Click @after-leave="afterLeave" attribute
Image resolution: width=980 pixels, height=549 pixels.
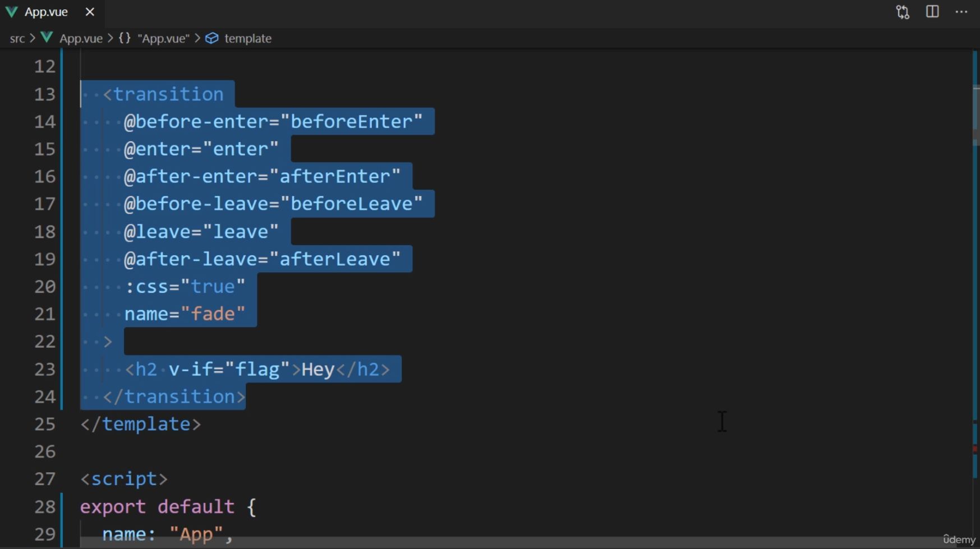[x=262, y=259]
